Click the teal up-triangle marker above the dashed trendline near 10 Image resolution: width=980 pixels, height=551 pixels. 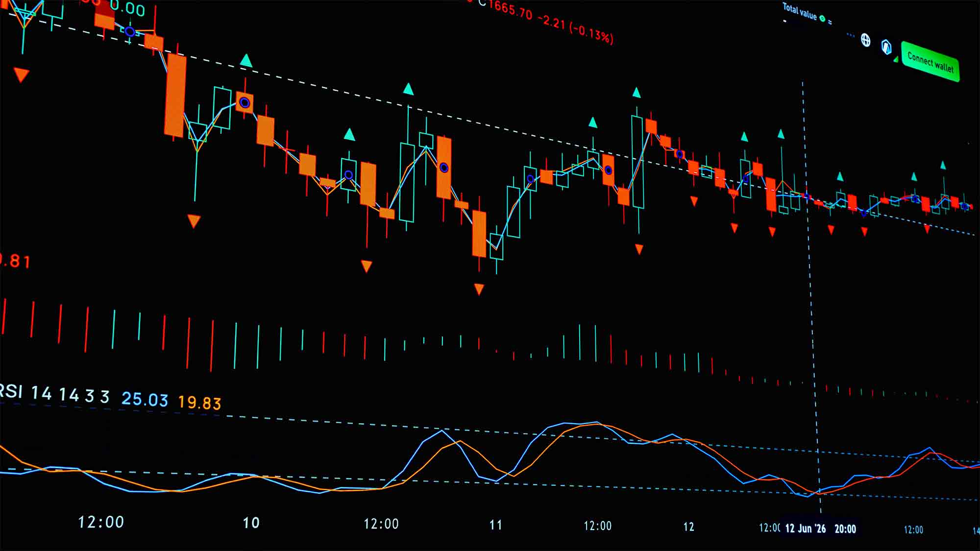(246, 61)
